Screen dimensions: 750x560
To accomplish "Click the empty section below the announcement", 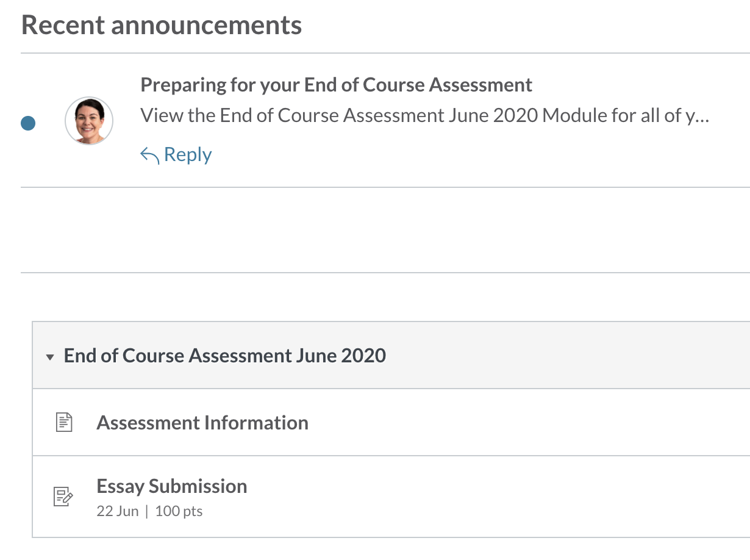I will point(384,230).
